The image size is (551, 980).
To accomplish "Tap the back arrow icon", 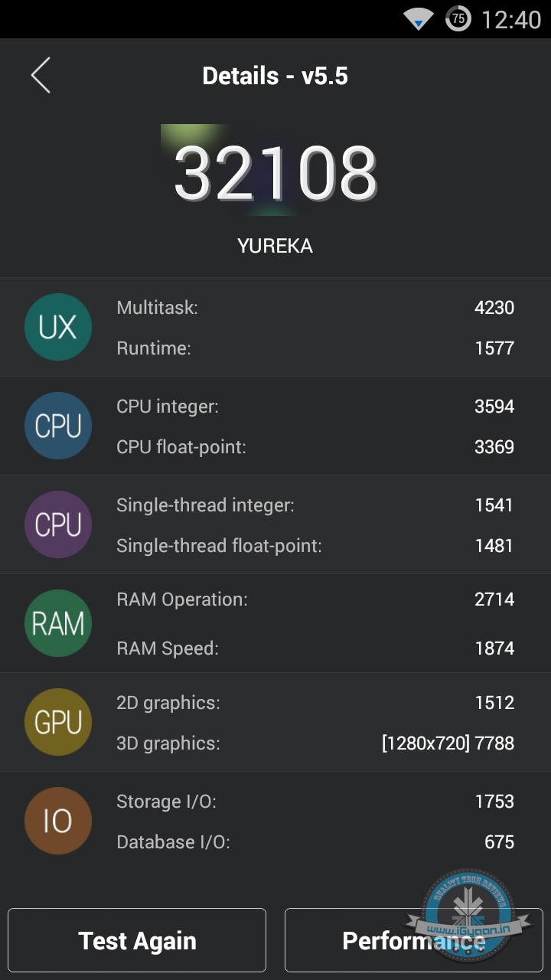I will tap(41, 76).
